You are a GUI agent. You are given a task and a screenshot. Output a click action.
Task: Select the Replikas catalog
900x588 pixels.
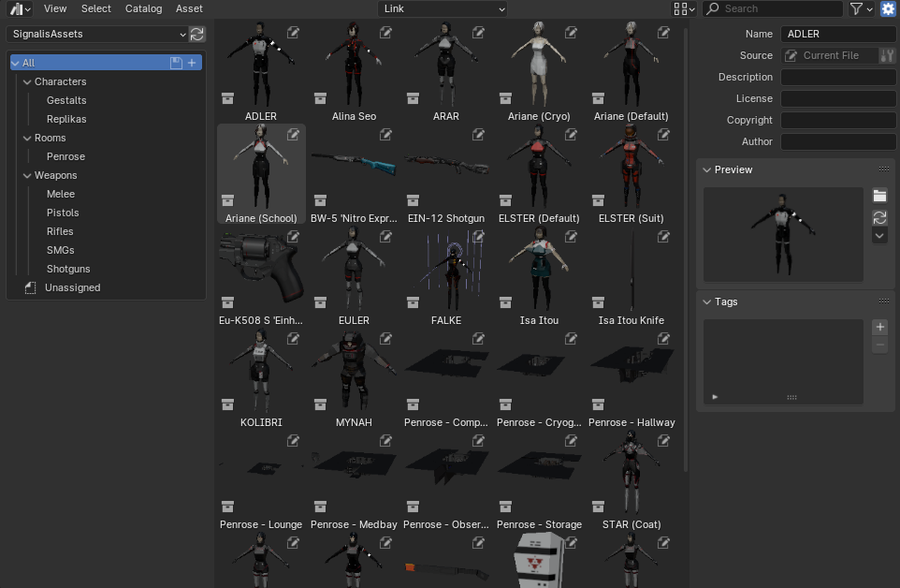coord(67,119)
